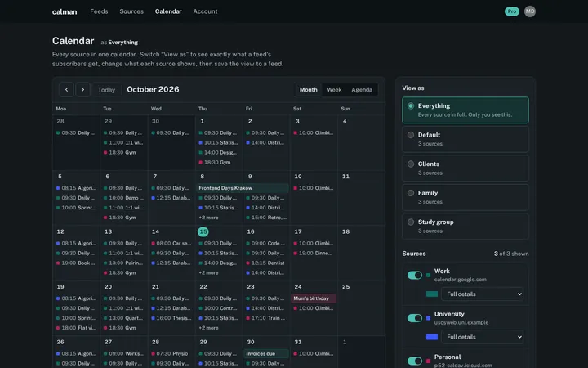The image size is (588, 368).
Task: Expand +2 more events on October 15
Action: pyautogui.click(x=208, y=272)
